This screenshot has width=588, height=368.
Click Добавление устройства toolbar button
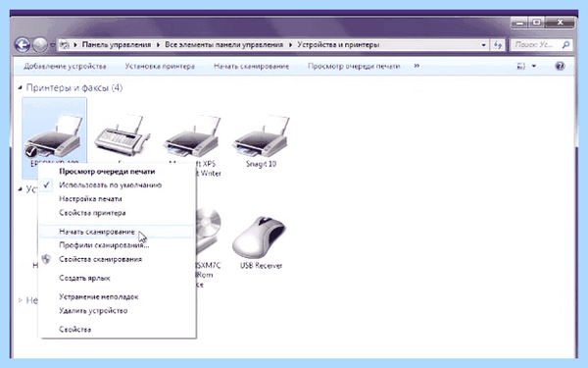[x=65, y=67]
